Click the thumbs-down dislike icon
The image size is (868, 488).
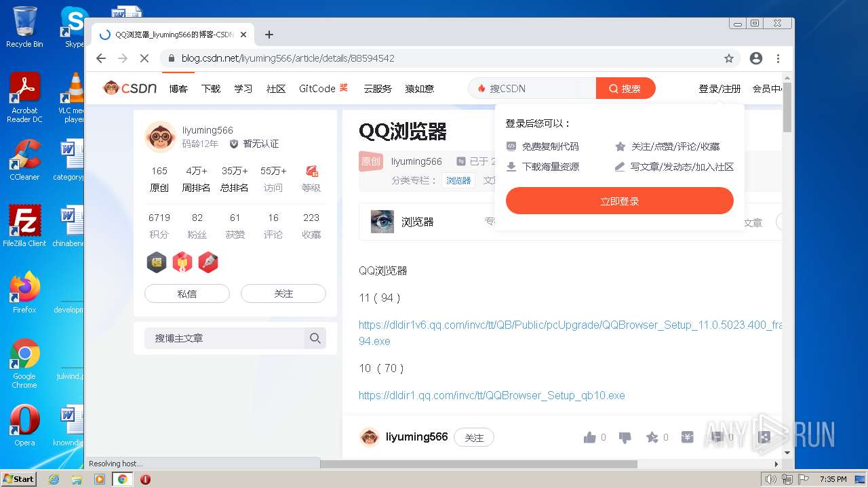625,438
